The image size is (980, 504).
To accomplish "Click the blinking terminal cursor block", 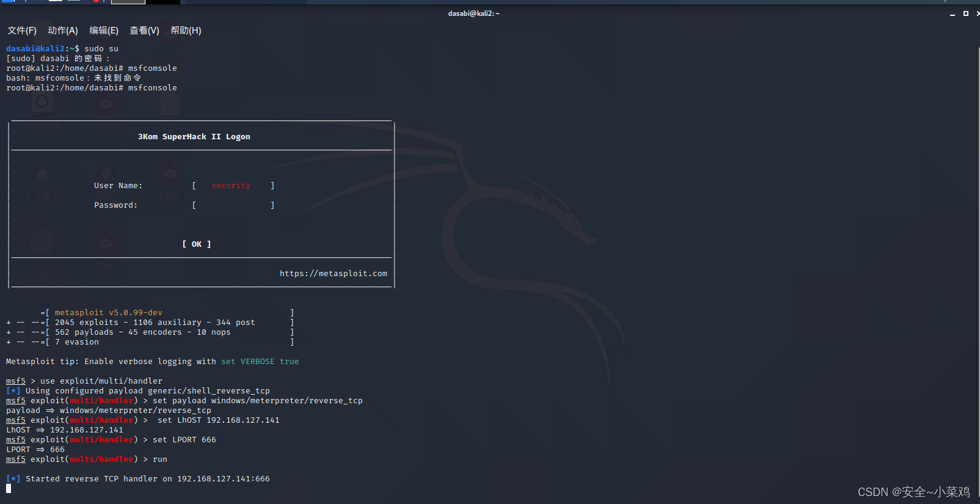I will point(9,489).
